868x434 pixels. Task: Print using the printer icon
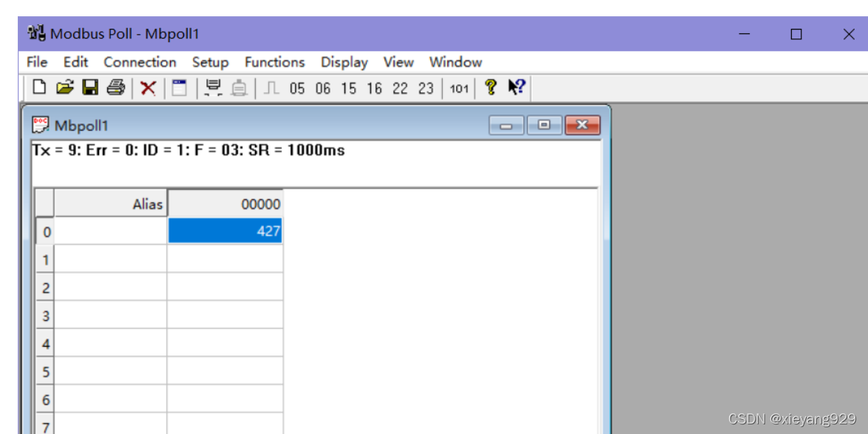116,87
